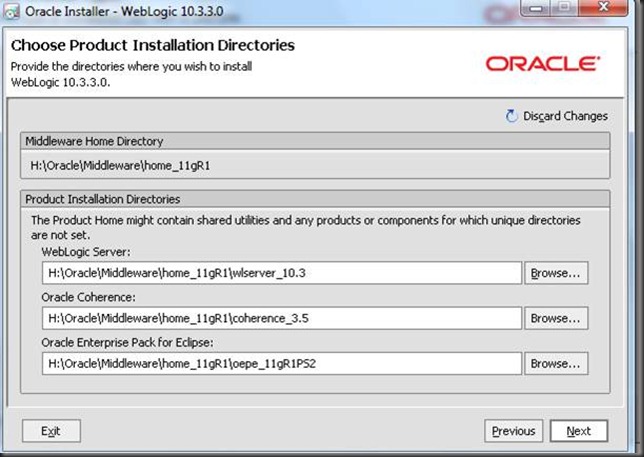
Task: Click the Oracle logo
Action: point(543,64)
